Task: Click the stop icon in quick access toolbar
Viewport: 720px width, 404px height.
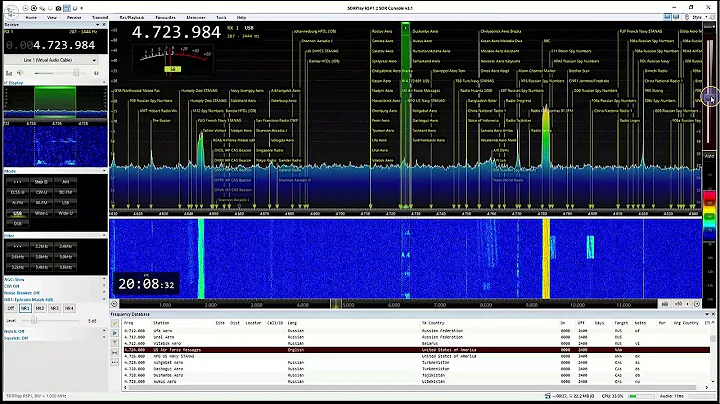Action: point(34,8)
